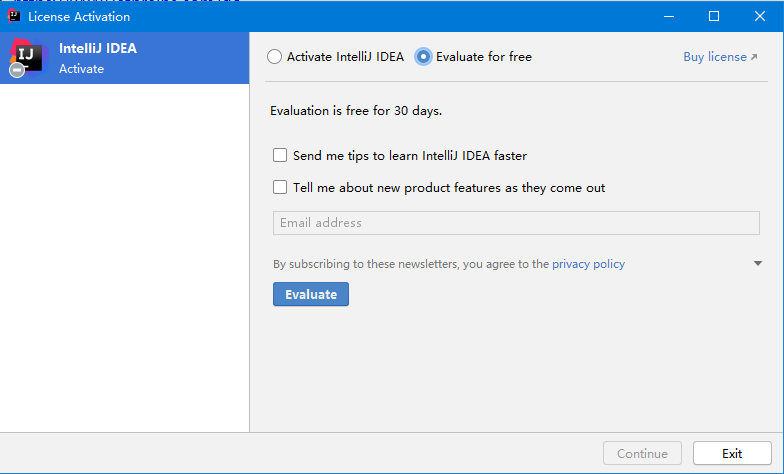784x474 pixels.
Task: Click the License Activation title bar text
Action: [x=79, y=16]
